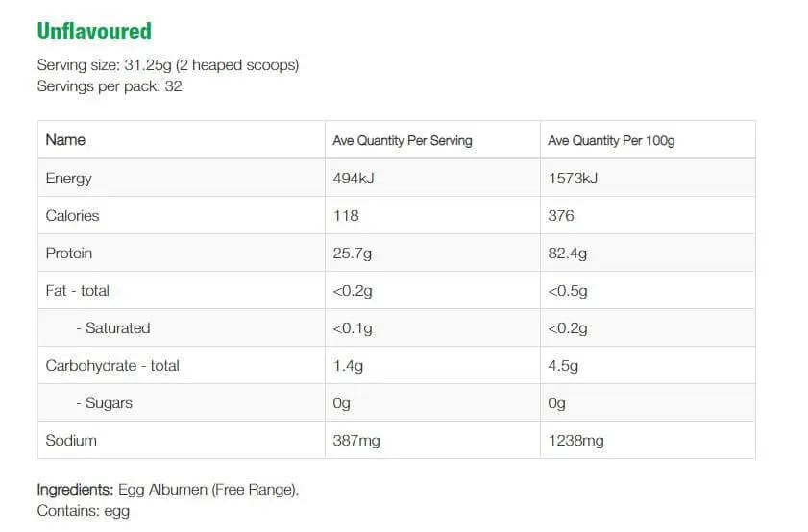Select the Carbohydrate - total label
The height and width of the screenshot is (532, 808).
point(112,366)
